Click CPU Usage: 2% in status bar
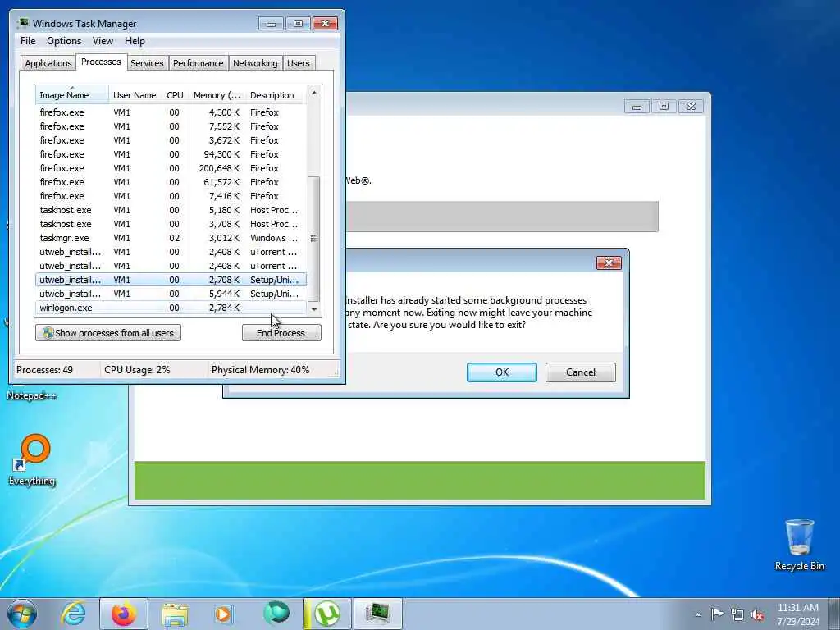The width and height of the screenshot is (840, 630). point(137,370)
